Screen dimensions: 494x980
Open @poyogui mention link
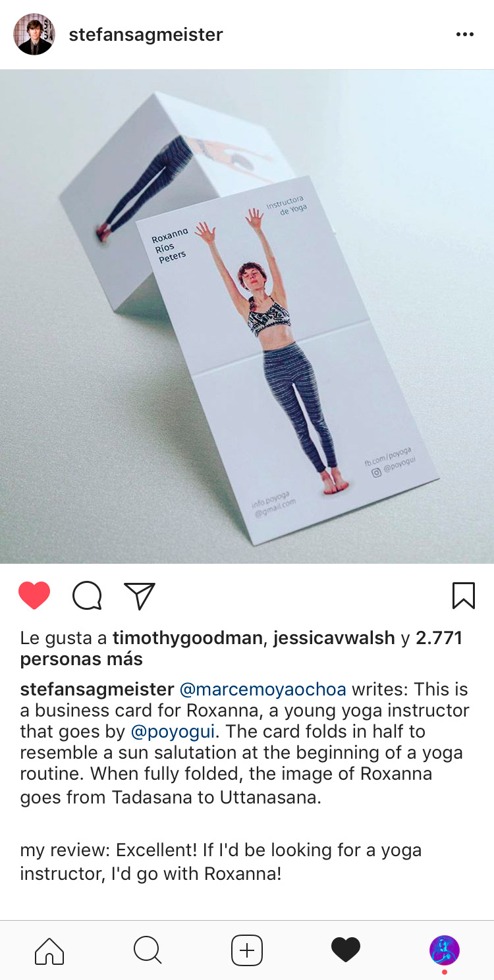point(173,732)
